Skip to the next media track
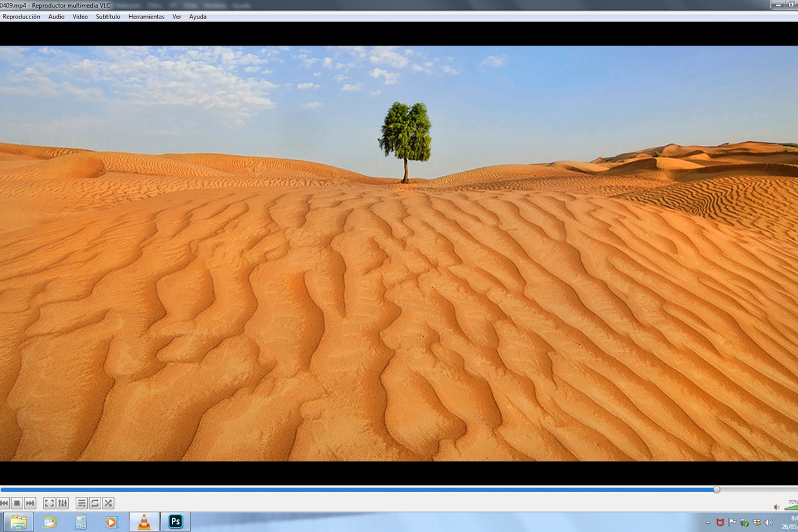 pos(30,503)
